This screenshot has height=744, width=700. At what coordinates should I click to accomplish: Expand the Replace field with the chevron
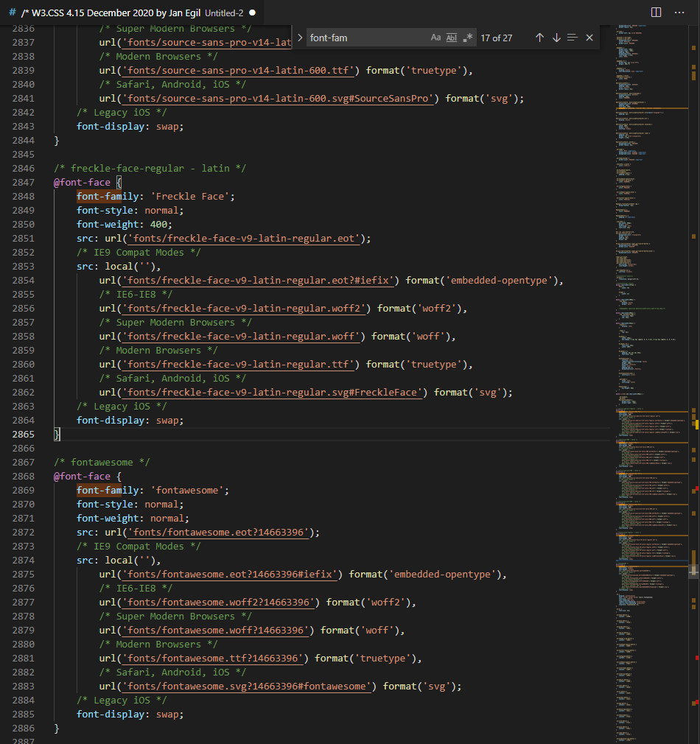click(300, 38)
